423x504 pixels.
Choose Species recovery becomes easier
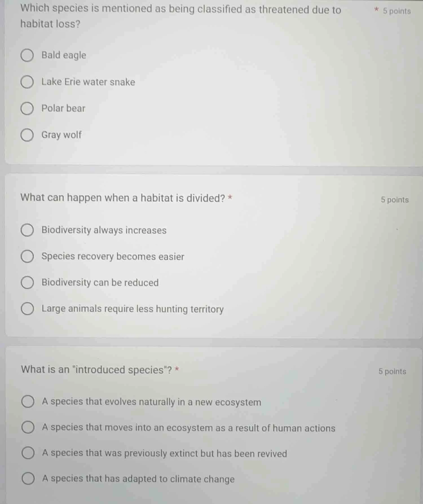tap(27, 257)
